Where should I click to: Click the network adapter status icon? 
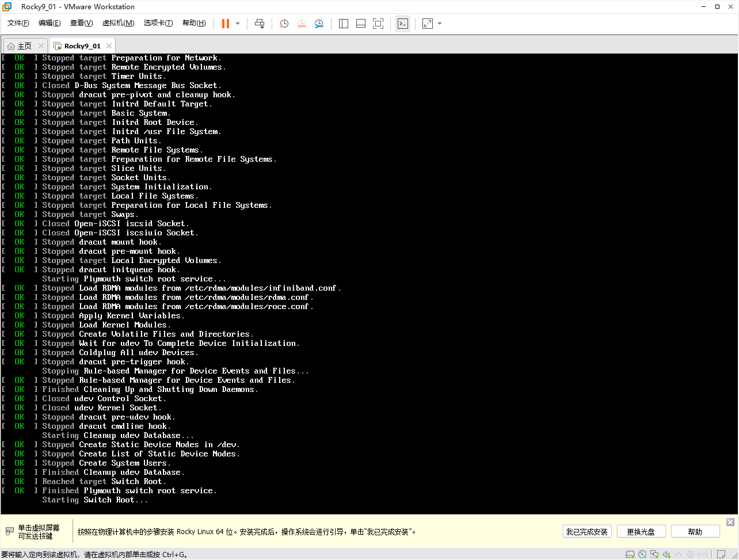coord(654,554)
